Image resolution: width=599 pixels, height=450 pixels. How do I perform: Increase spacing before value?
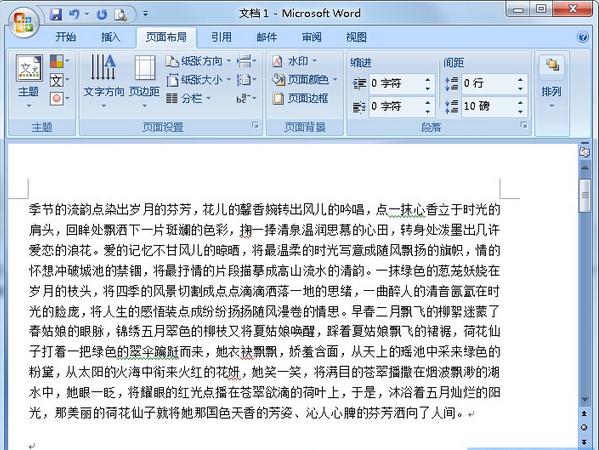pyautogui.click(x=520, y=79)
